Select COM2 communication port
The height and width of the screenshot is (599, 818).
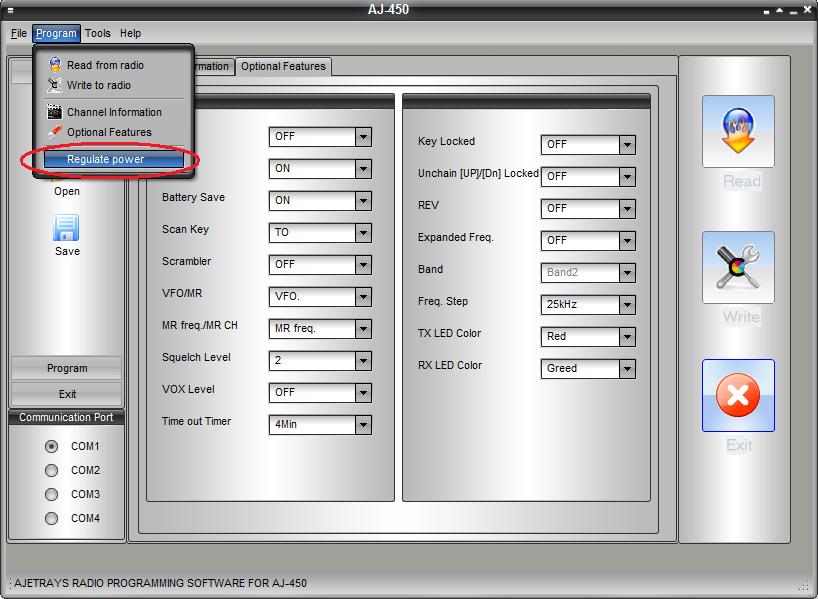[x=51, y=470]
